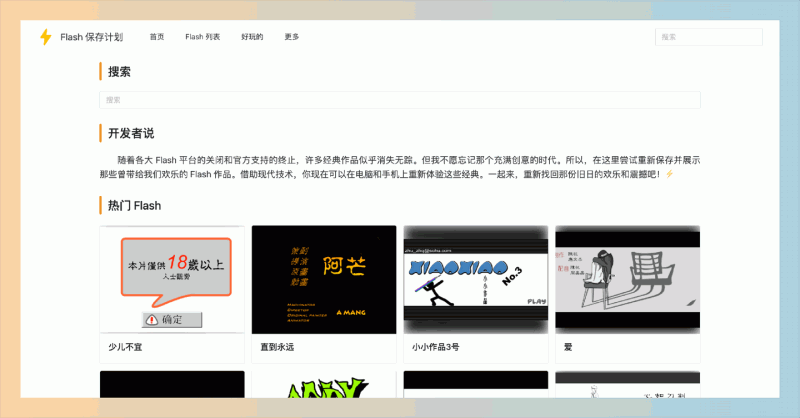
Task: Open the 爱 thumbnail with chair drawing
Action: 628,280
